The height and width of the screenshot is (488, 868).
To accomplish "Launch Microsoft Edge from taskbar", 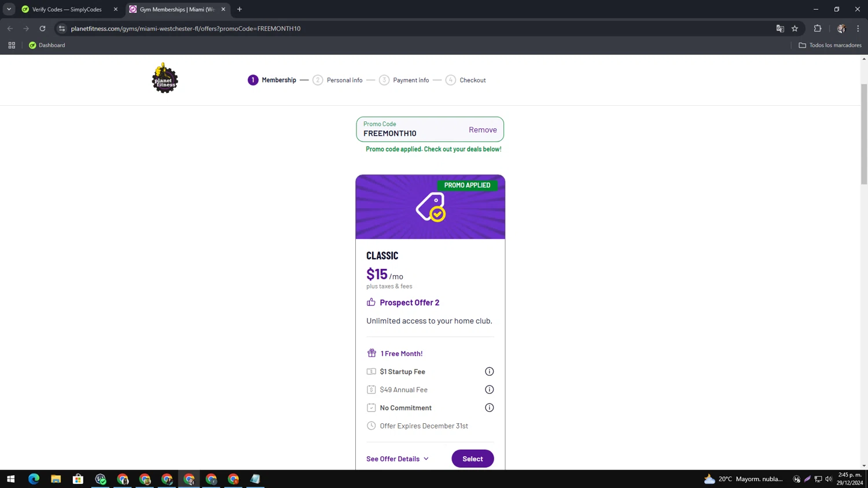I will 34,479.
